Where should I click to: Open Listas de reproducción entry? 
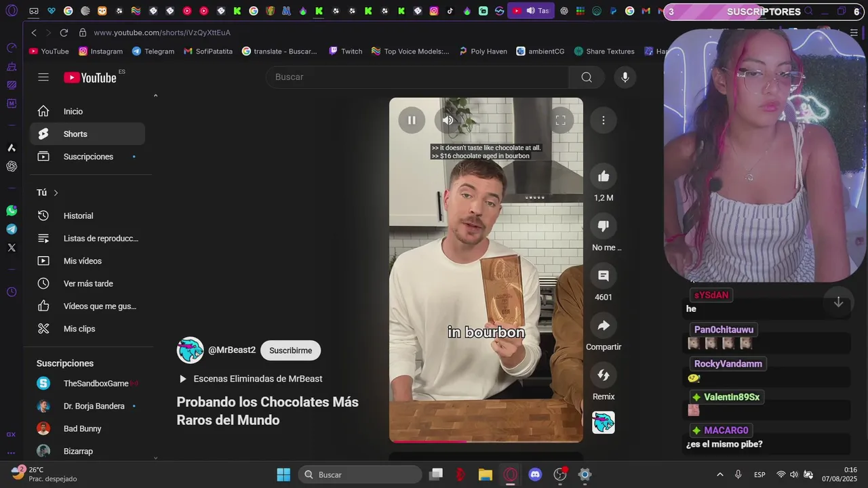pos(87,238)
